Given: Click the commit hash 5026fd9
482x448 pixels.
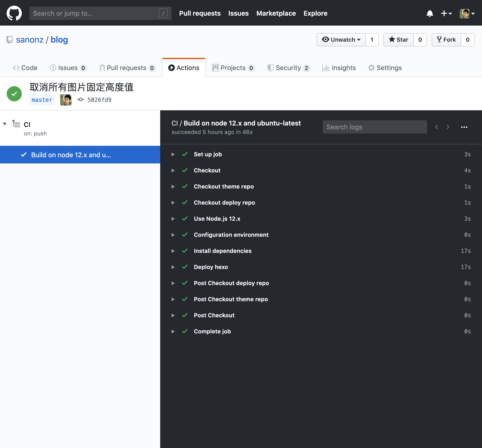Looking at the screenshot, I should [99, 100].
